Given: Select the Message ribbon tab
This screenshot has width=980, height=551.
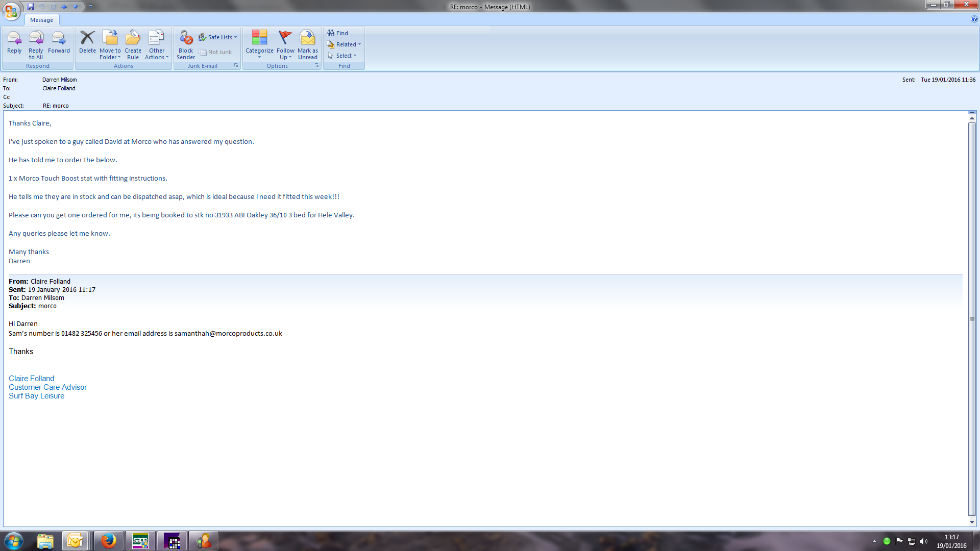Looking at the screenshot, I should (x=41, y=20).
